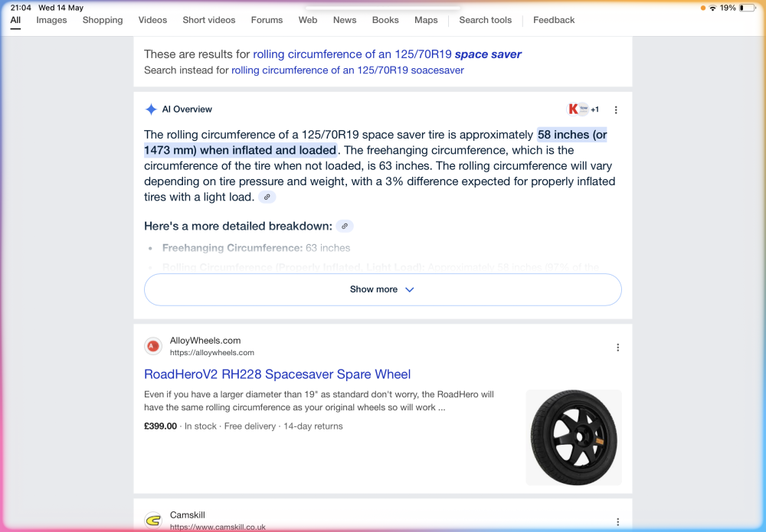Select the Forums tab
The image size is (766, 532).
click(x=267, y=20)
